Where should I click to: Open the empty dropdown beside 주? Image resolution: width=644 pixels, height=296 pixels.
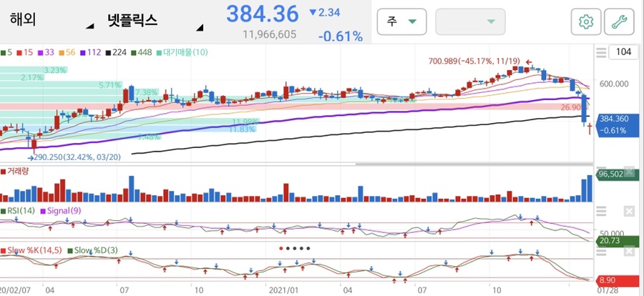(x=470, y=21)
